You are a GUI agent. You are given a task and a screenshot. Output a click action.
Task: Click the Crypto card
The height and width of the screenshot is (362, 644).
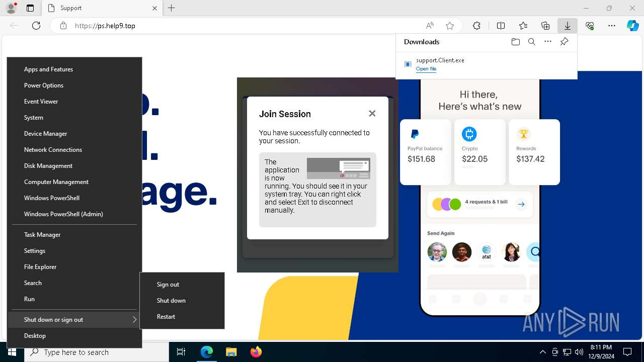480,152
